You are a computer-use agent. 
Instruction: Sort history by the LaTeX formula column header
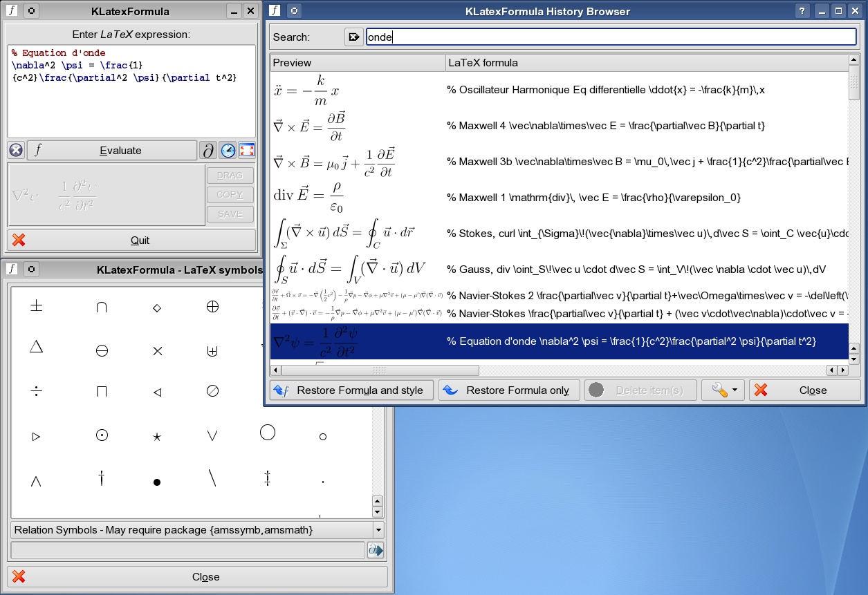point(647,63)
